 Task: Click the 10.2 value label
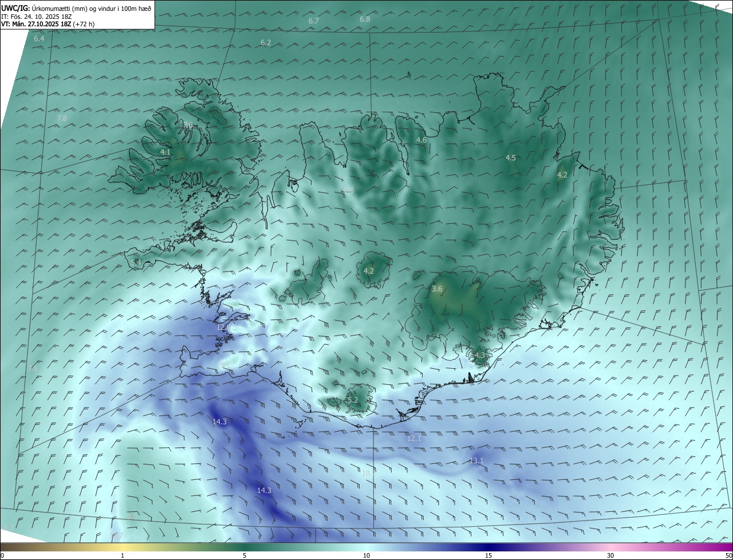369,473
